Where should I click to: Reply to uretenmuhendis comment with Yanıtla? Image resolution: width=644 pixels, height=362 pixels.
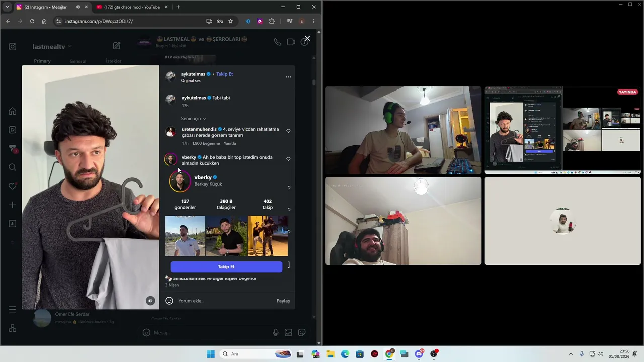(230, 143)
